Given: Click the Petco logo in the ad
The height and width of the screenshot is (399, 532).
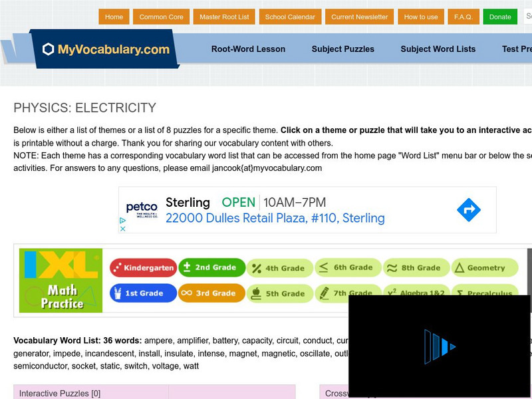Looking at the screenshot, I should click(142, 205).
